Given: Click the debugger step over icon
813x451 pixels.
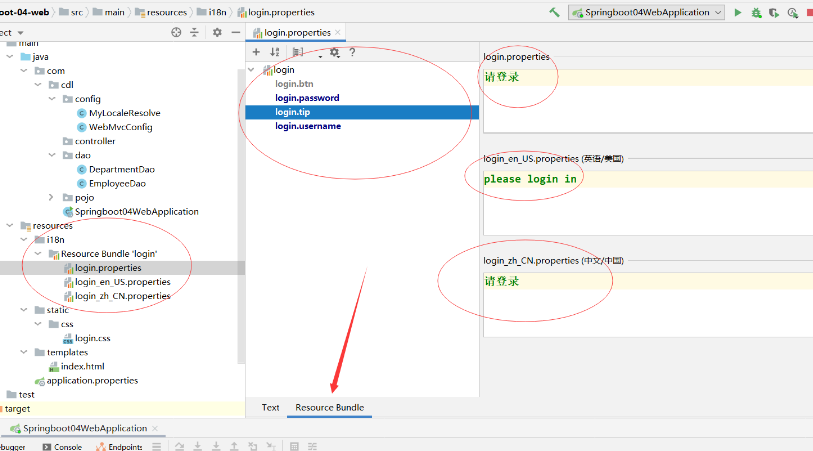Looking at the screenshot, I should 179,446.
